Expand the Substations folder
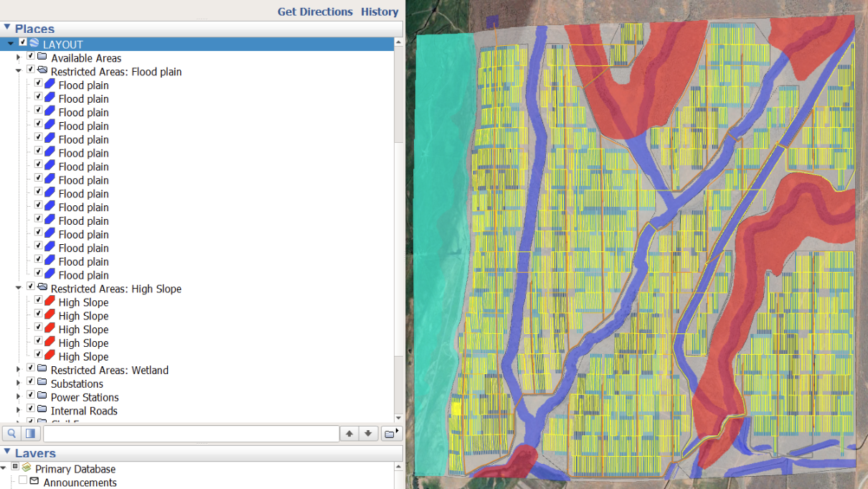Viewport: 868px width, 489px height. coord(18,383)
